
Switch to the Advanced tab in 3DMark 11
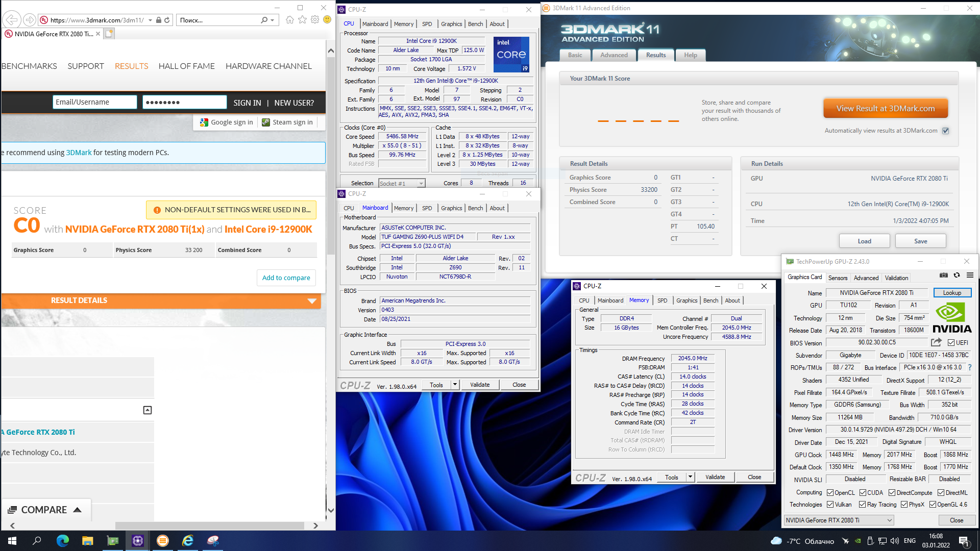point(614,55)
